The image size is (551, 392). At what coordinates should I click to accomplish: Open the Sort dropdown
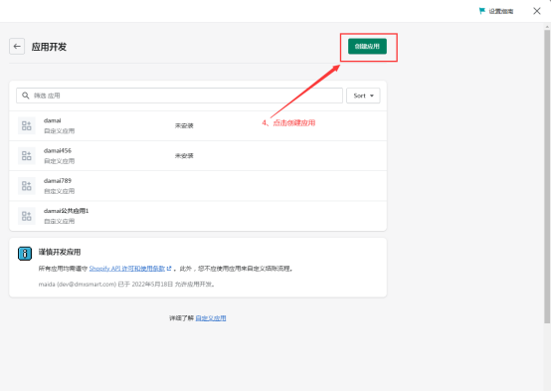click(363, 96)
